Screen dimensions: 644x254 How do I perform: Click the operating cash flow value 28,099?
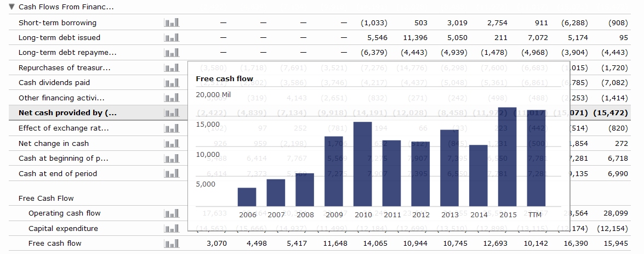click(x=615, y=213)
